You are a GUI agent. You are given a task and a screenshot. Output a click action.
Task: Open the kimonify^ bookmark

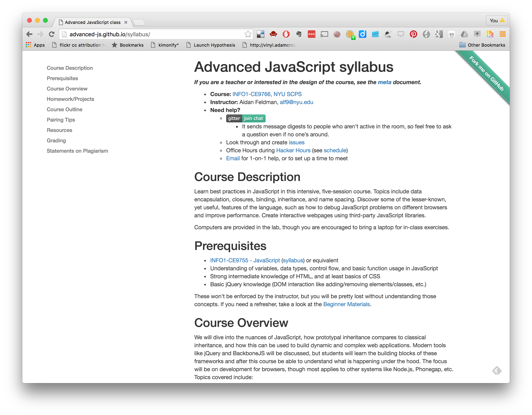coord(165,45)
